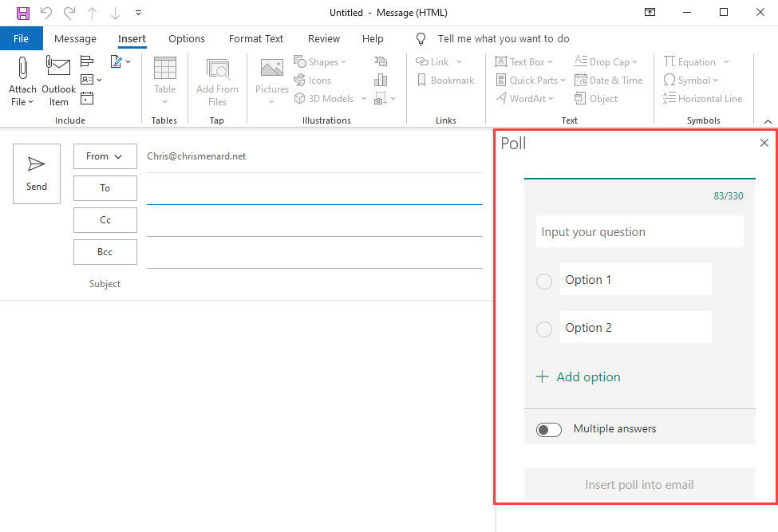Screen dimensions: 778x532
Task: Open the From dropdown
Action: [105, 156]
